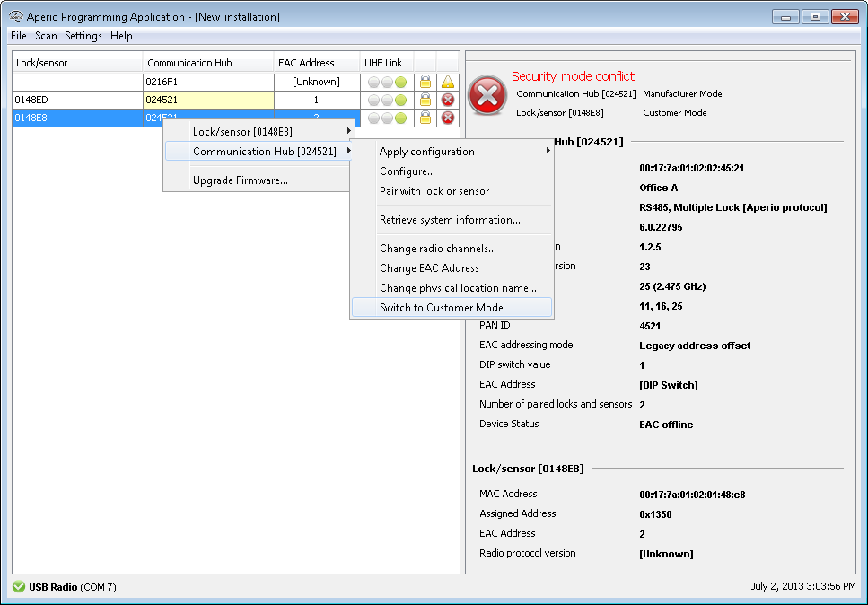Click the padlock icon in the 0216F1 row

click(425, 82)
